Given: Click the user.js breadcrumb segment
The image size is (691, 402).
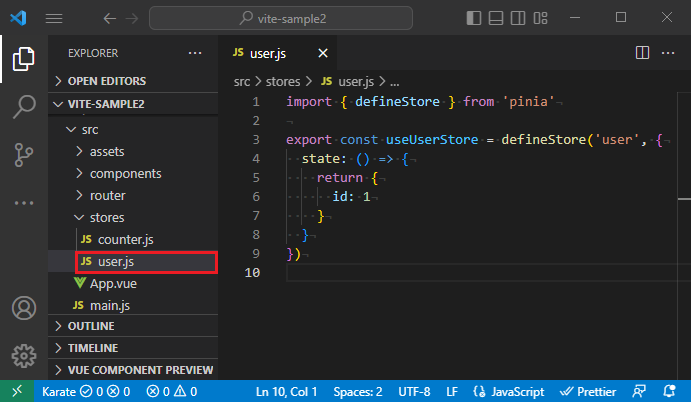Looking at the screenshot, I should (x=348, y=82).
